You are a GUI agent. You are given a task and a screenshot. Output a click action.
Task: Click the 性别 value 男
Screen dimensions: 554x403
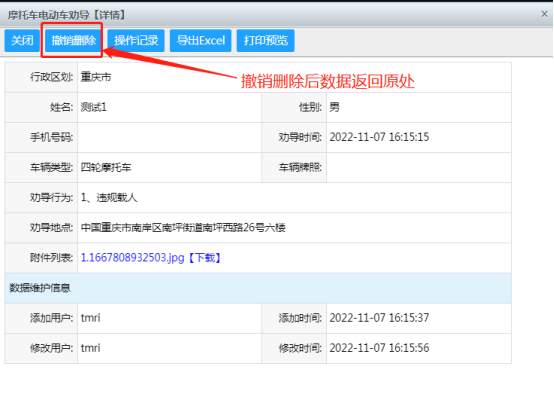[x=334, y=107]
